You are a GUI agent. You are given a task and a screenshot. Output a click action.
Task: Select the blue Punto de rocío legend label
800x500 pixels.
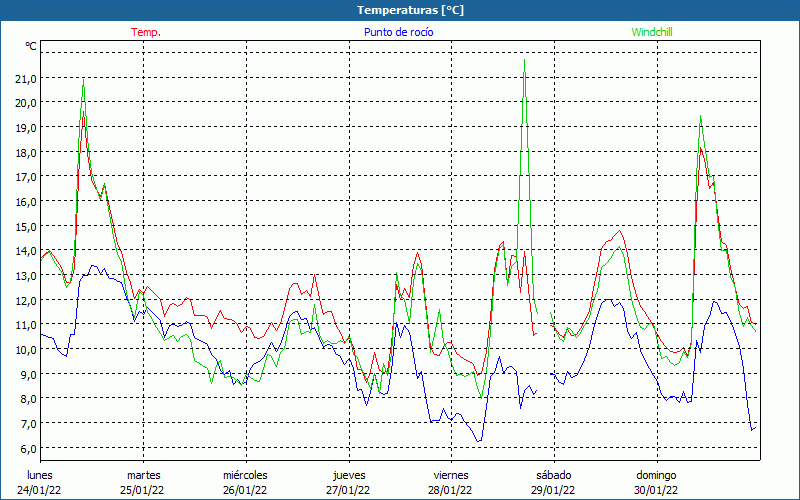(x=398, y=32)
